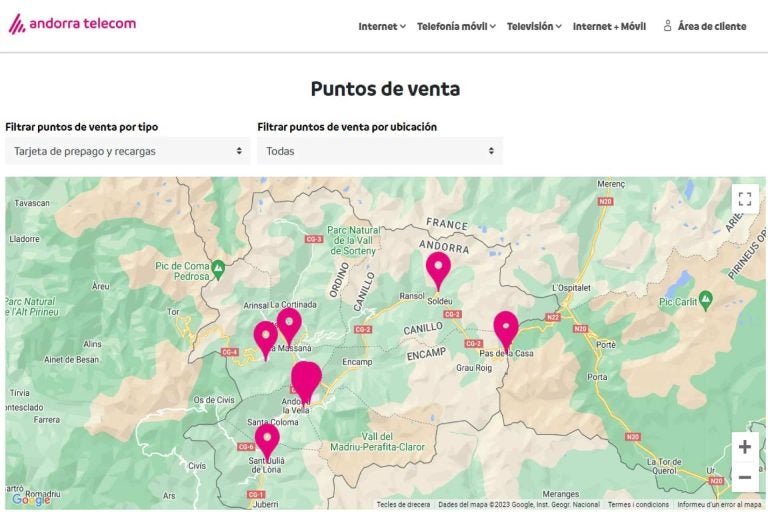Open the Google logo on map

point(31,499)
